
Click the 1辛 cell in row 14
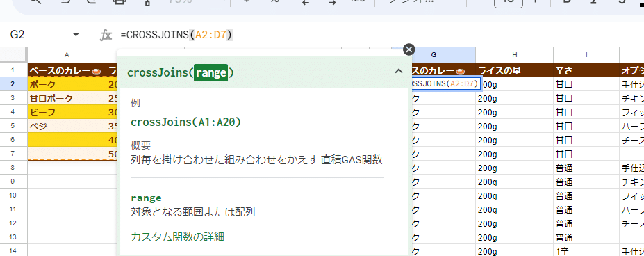[x=586, y=251]
